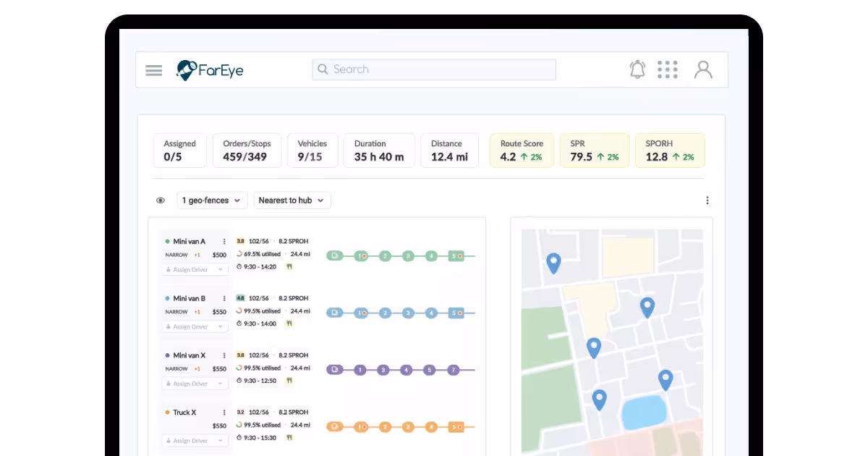Click the NARROW tag on Mini van A
The height and width of the screenshot is (456, 868).
[x=176, y=255]
